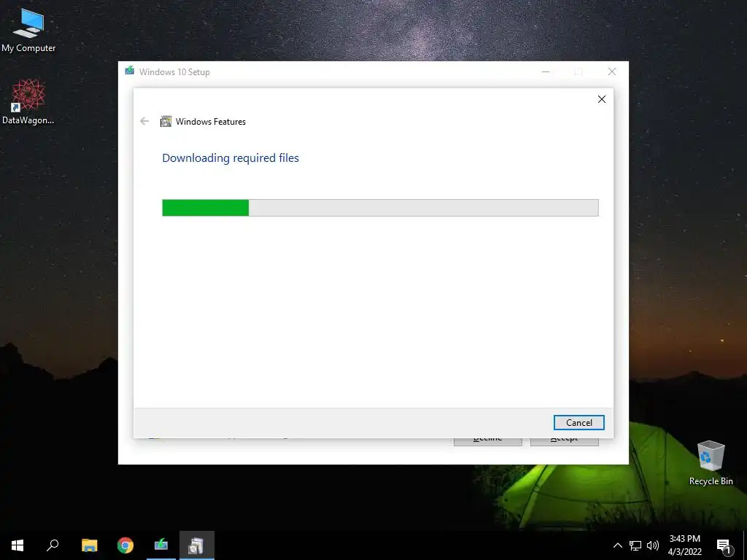Viewport: 747px width, 560px height.
Task: Go back using the Windows Features arrow
Action: coord(144,122)
